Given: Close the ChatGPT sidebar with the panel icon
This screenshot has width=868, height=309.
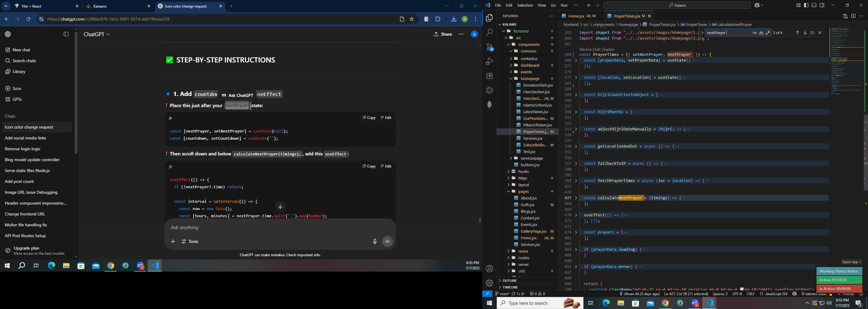Looking at the screenshot, I should [x=66, y=34].
